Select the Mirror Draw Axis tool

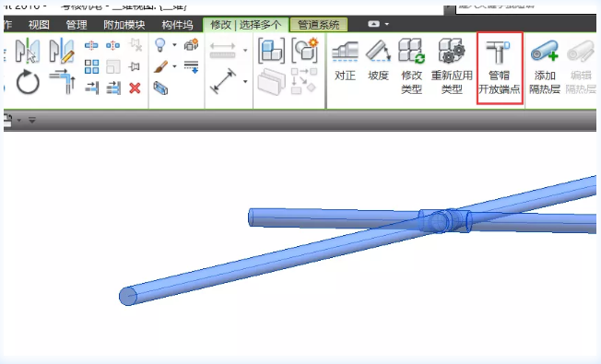click(62, 51)
